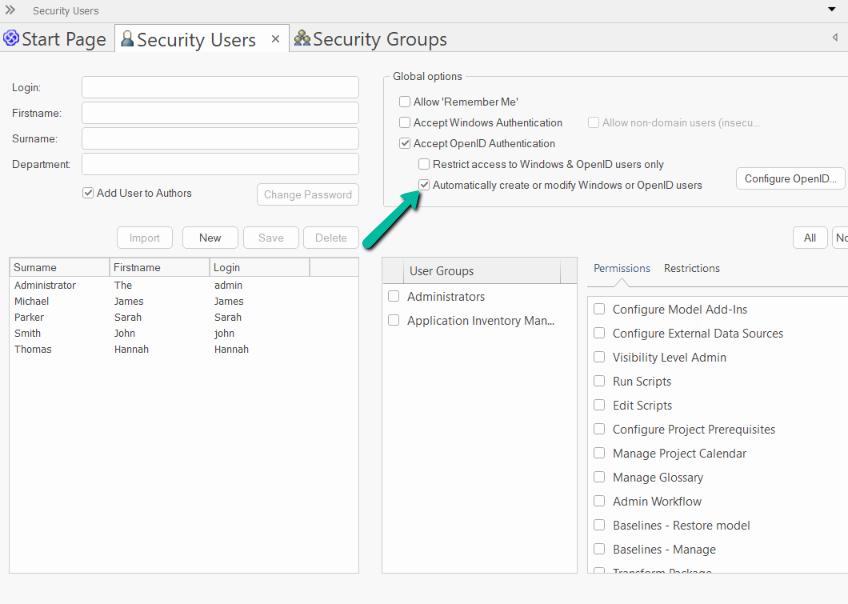Click the Login input field
Image resolution: width=848 pixels, height=604 pixels.
tap(220, 88)
